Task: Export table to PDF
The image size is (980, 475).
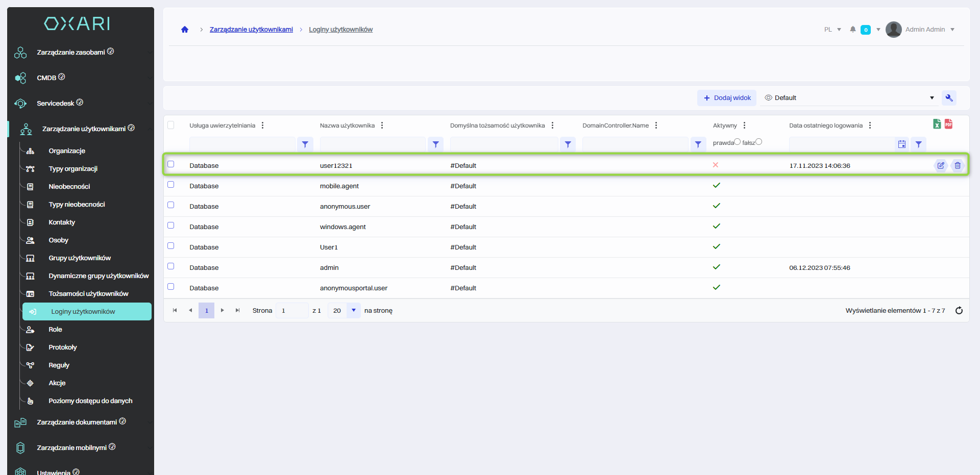Action: click(948, 124)
